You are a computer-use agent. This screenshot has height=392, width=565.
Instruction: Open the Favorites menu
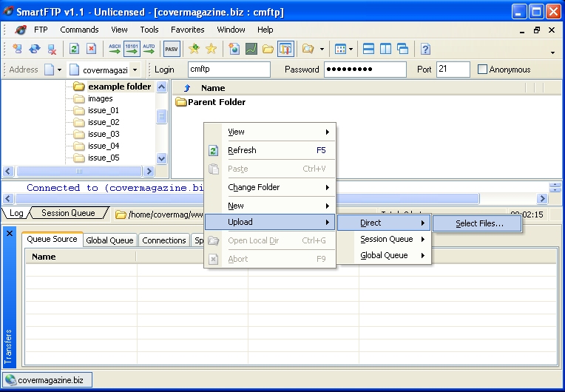pos(187,30)
